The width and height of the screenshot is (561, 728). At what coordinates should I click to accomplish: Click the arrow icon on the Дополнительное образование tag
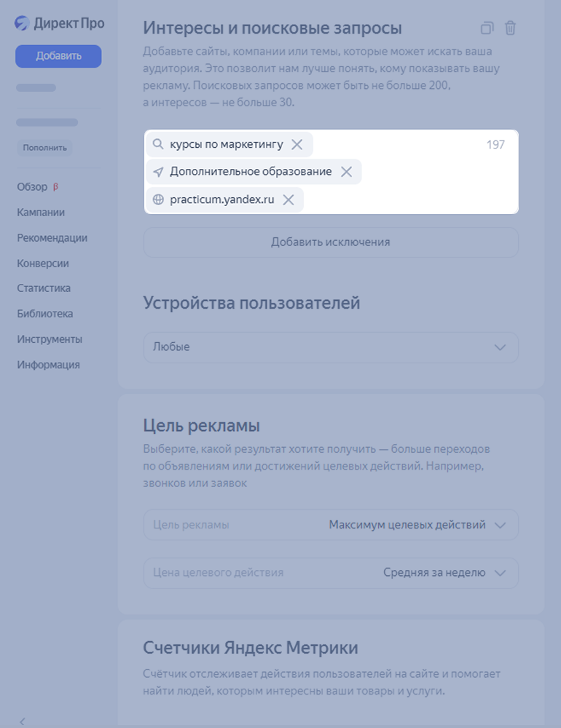pos(158,172)
